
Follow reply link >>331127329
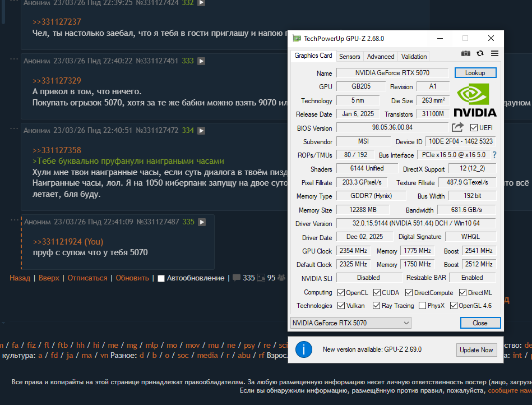(57, 81)
